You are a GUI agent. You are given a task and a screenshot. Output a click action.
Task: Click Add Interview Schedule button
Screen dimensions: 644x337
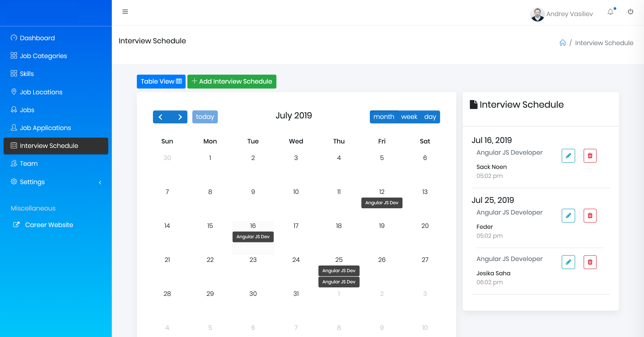(231, 81)
